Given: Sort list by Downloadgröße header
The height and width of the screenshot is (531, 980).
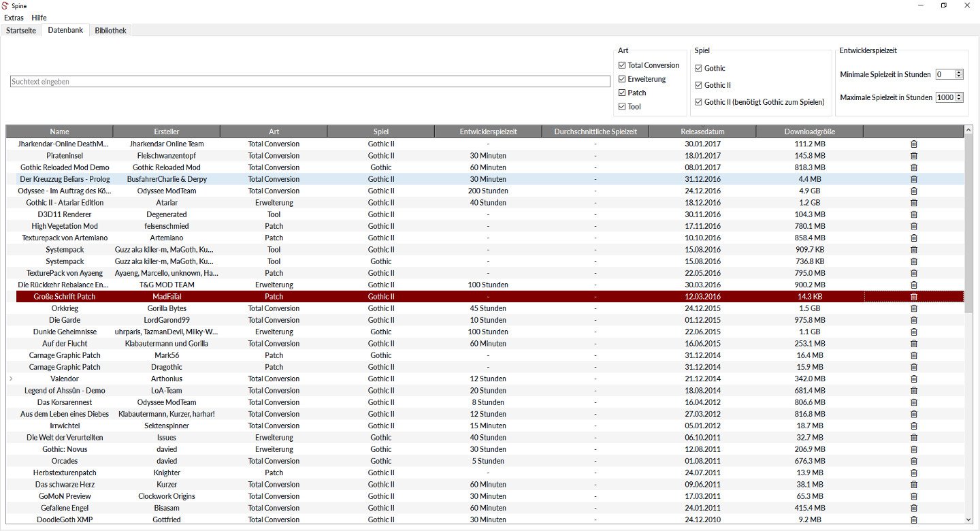Looking at the screenshot, I should [x=809, y=131].
